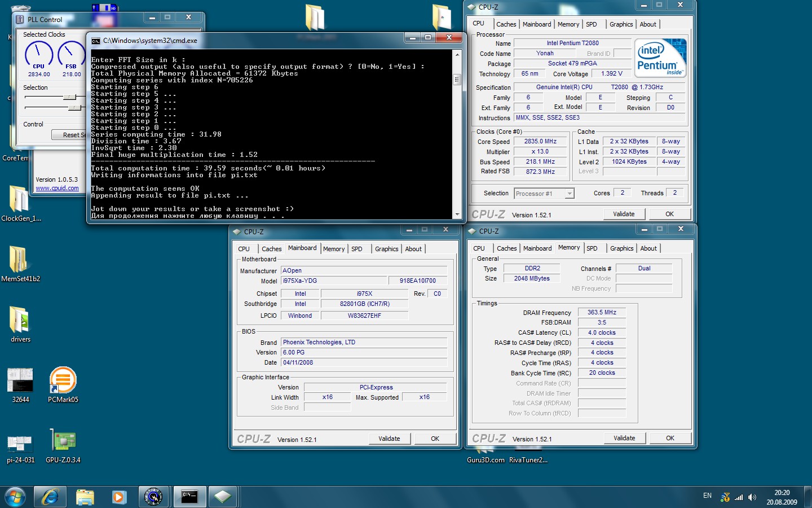Screen dimensions: 812x508
Task: Open RivaTuner2 desktop shortcut
Action: [528, 460]
